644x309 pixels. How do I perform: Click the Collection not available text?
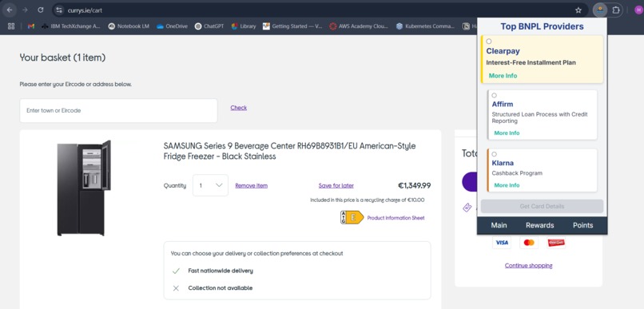[221, 288]
